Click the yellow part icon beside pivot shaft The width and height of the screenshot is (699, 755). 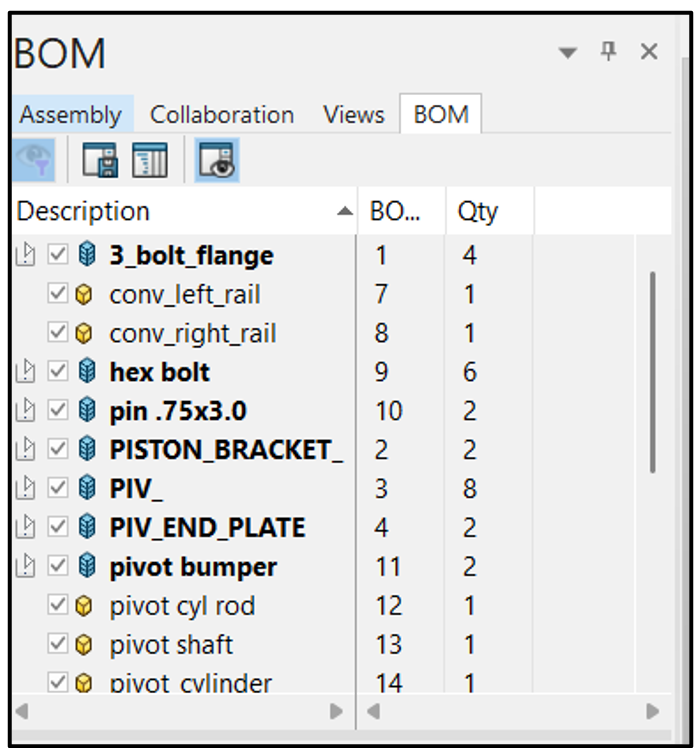85,645
